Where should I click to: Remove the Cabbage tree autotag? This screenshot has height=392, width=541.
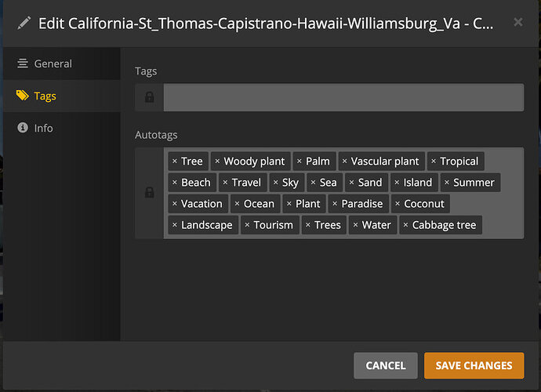[405, 225]
